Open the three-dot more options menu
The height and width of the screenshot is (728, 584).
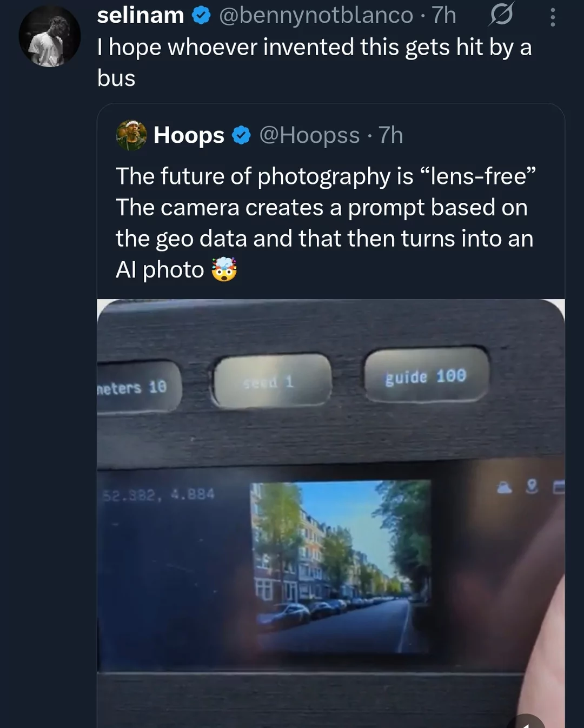pos(552,17)
